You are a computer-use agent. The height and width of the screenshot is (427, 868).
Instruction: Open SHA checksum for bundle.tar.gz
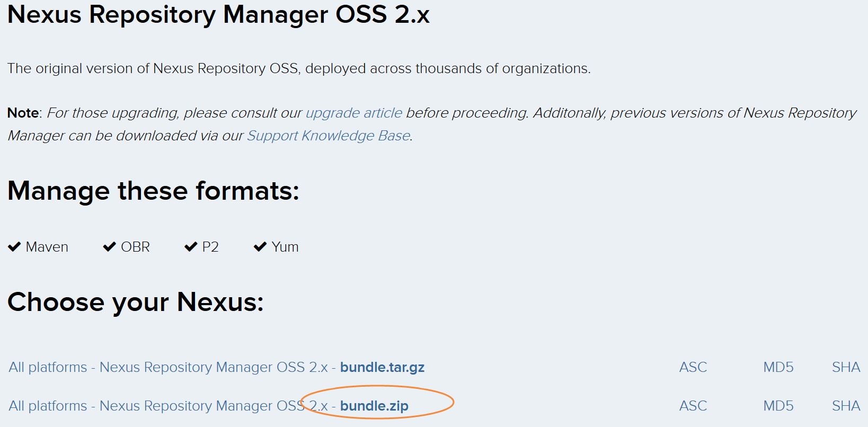(x=846, y=367)
